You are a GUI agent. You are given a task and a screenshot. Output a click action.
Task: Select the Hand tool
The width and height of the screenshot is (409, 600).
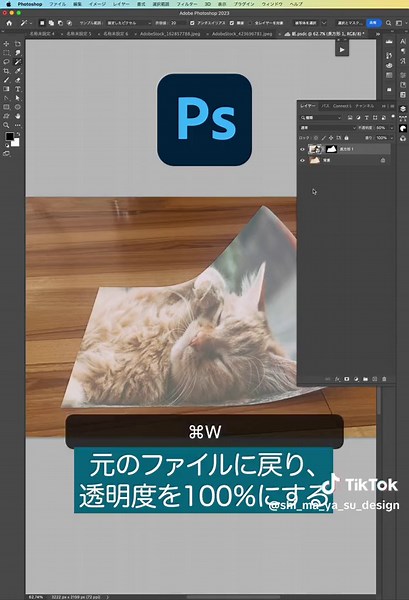(18, 116)
